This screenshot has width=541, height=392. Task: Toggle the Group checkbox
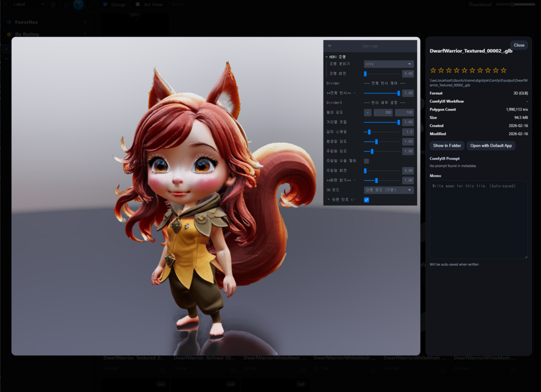105,4
